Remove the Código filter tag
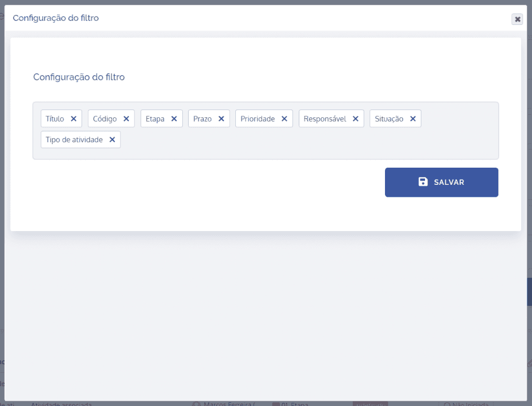This screenshot has width=532, height=406. pyautogui.click(x=126, y=119)
